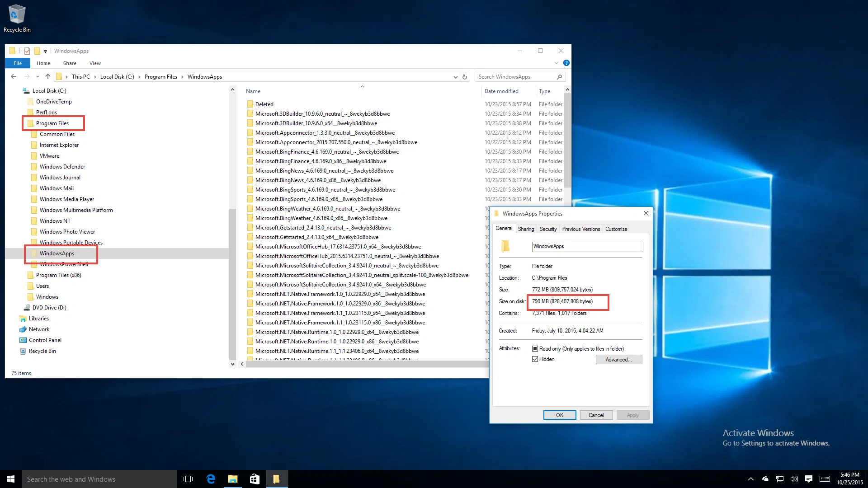Go forward with the forward arrow
This screenshot has height=488, width=868.
pyautogui.click(x=27, y=77)
